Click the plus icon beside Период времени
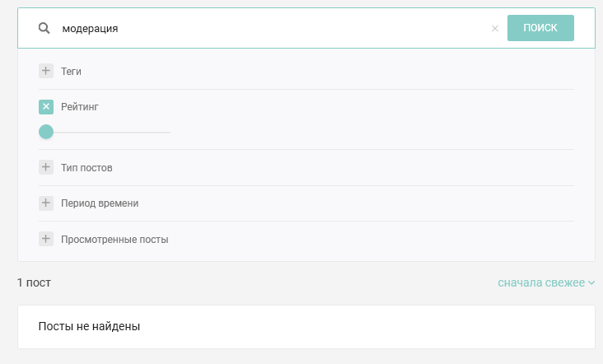Screen dimensions: 603x364 (x=46, y=203)
